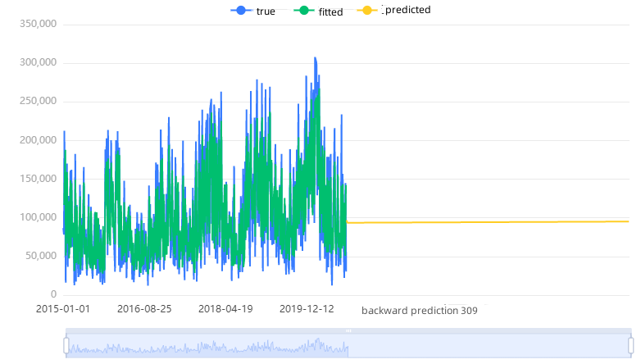
Task: Click the 2018-04-19 axis label
Action: point(225,309)
